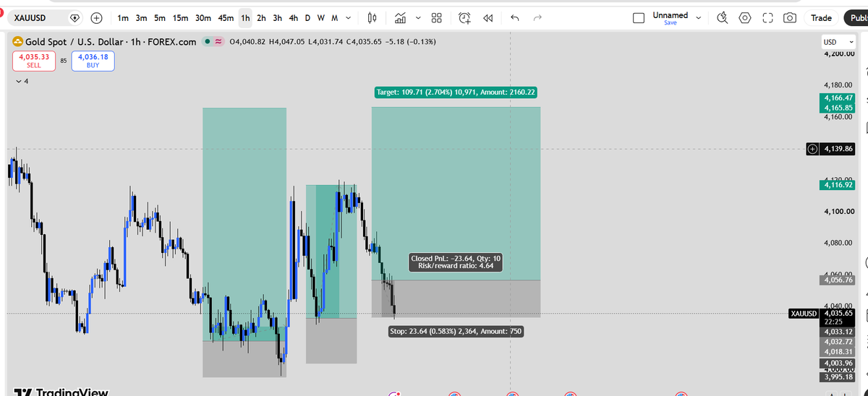868x396 pixels.
Task: Toggle fullscreen mode icon
Action: (768, 18)
